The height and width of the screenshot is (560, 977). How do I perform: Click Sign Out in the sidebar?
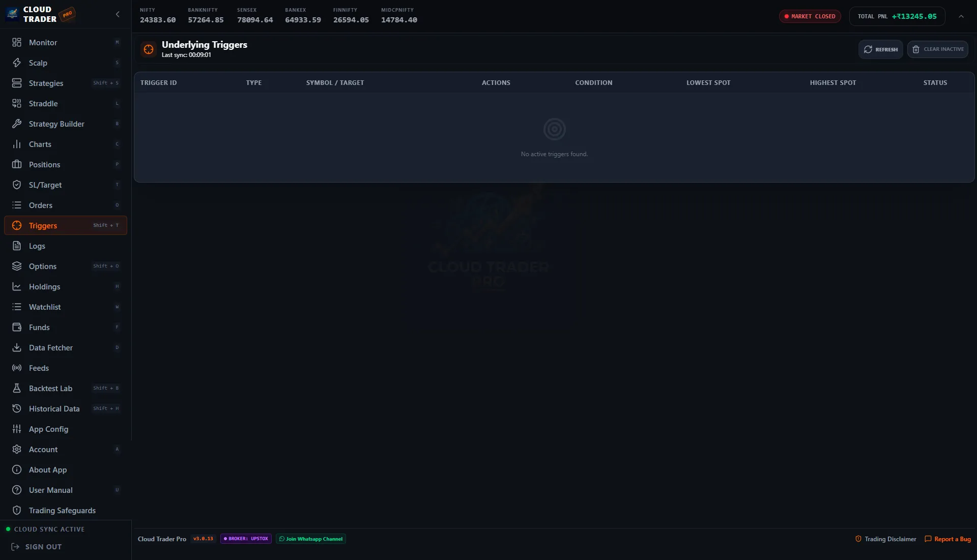[37, 547]
